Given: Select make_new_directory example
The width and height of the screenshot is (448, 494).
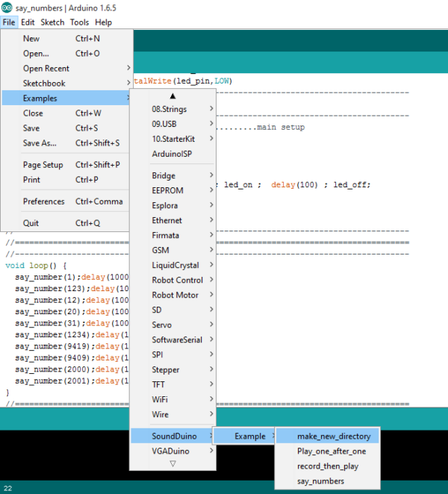Looking at the screenshot, I should click(x=327, y=436).
